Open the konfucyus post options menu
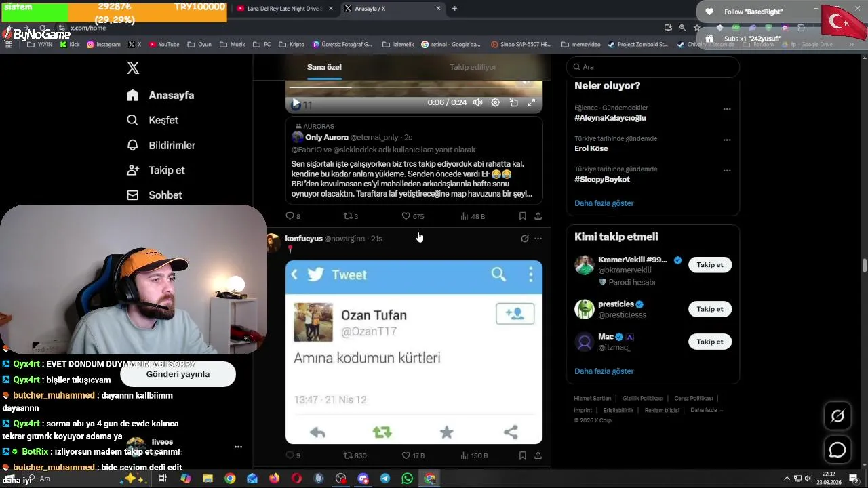This screenshot has width=868, height=488. 538,239
